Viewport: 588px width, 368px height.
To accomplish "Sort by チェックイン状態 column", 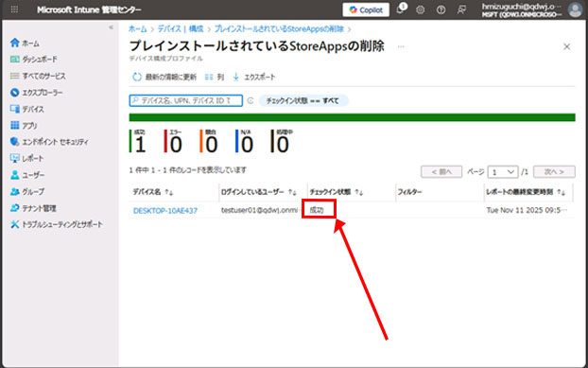I will 337,192.
